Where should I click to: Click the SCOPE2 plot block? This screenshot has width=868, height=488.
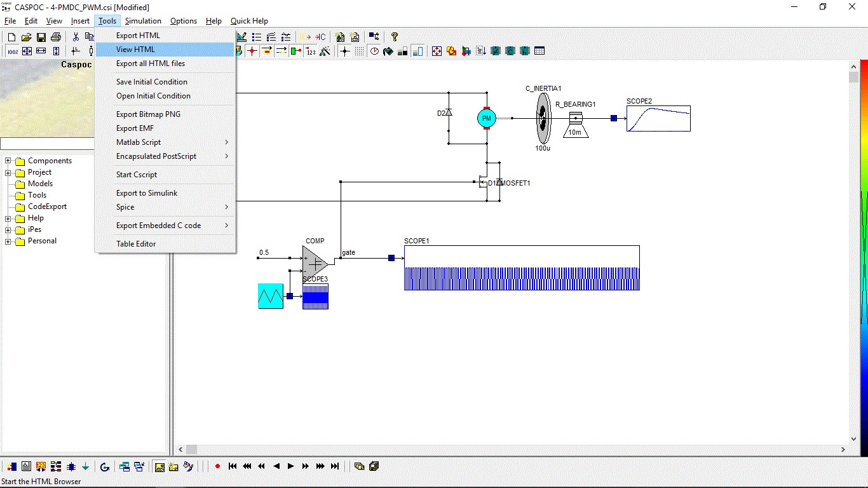point(658,118)
